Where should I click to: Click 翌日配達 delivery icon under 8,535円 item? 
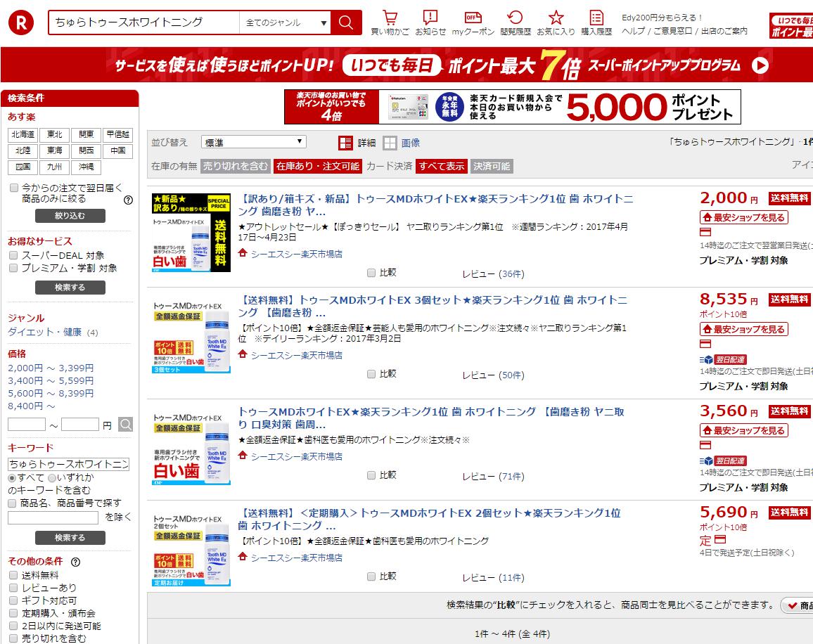pos(723,359)
